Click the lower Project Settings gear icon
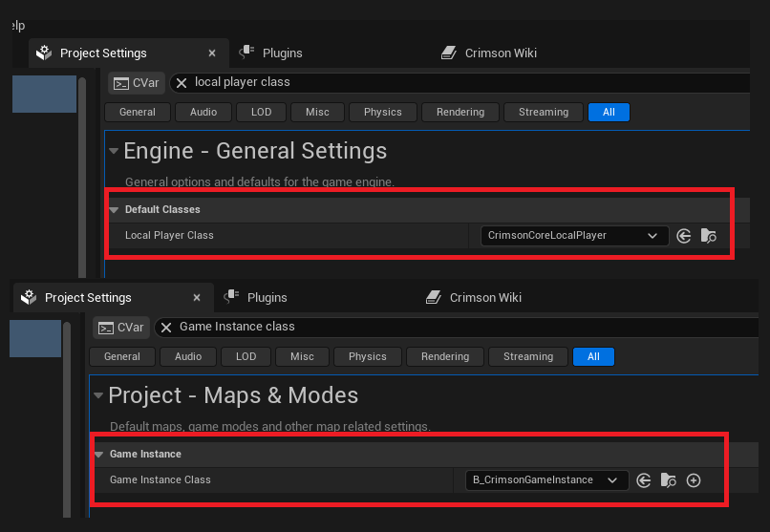The image size is (770, 532). click(x=29, y=297)
